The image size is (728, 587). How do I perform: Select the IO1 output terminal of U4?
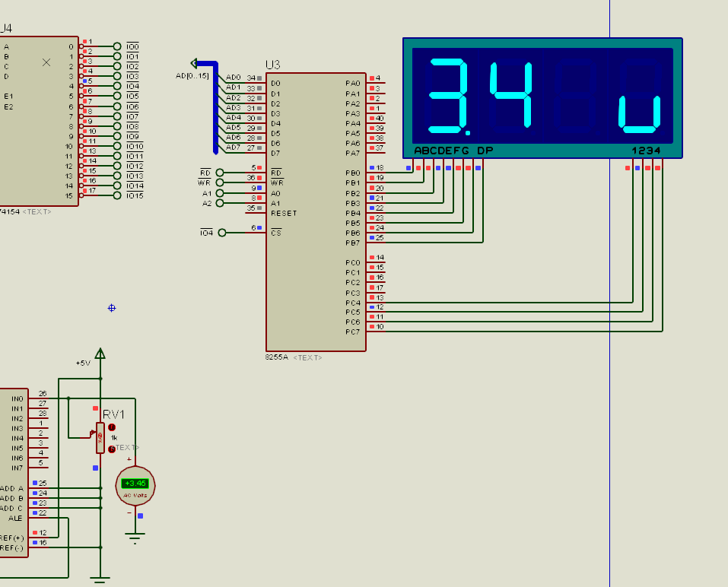117,56
